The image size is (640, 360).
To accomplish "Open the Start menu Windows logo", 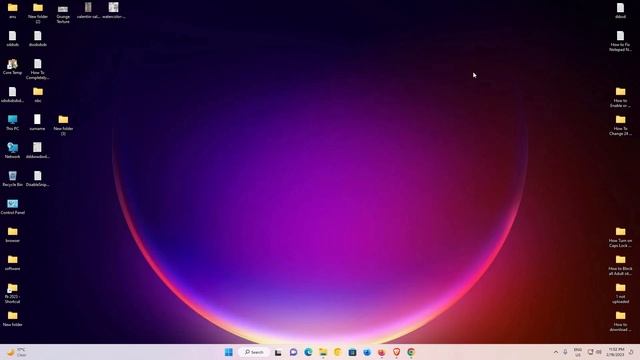I will [229, 352].
